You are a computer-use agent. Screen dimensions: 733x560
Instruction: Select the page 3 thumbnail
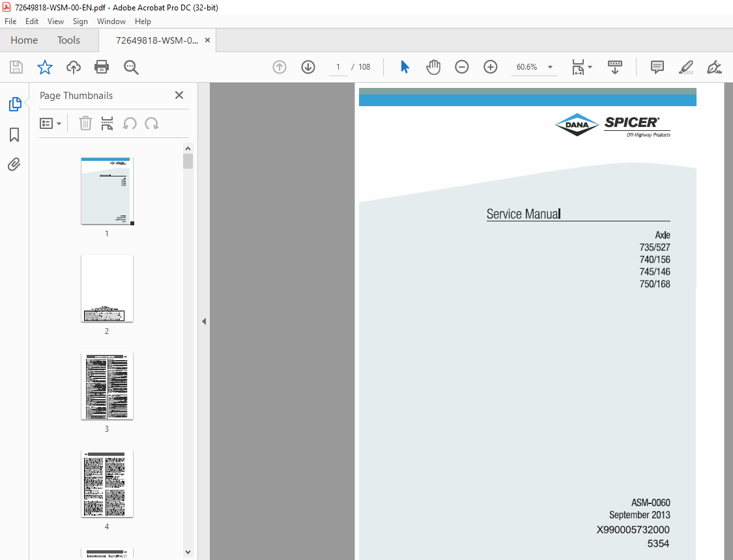pyautogui.click(x=107, y=385)
